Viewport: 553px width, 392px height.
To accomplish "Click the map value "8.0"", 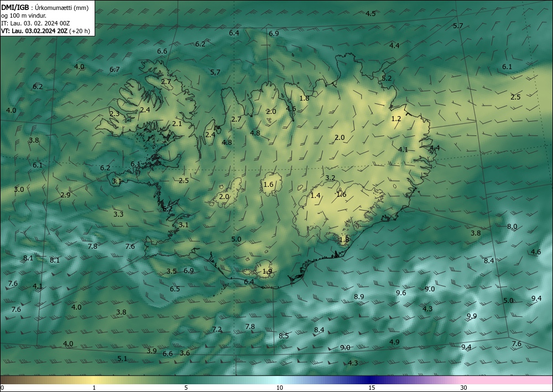I will point(512,226).
